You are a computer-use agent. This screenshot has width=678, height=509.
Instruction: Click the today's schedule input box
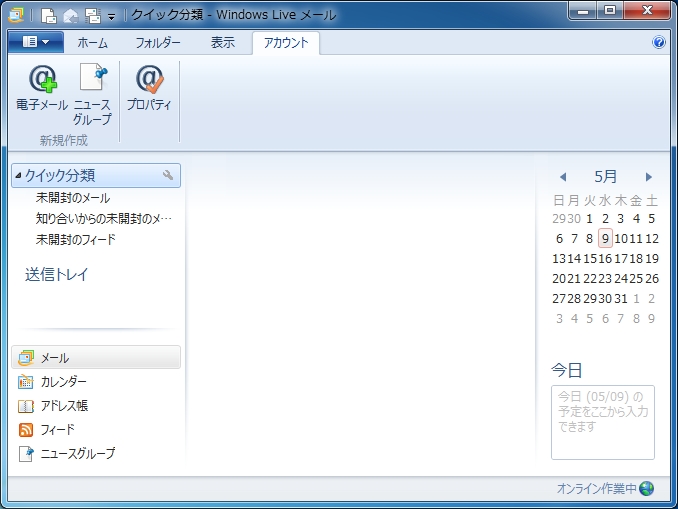(x=602, y=422)
